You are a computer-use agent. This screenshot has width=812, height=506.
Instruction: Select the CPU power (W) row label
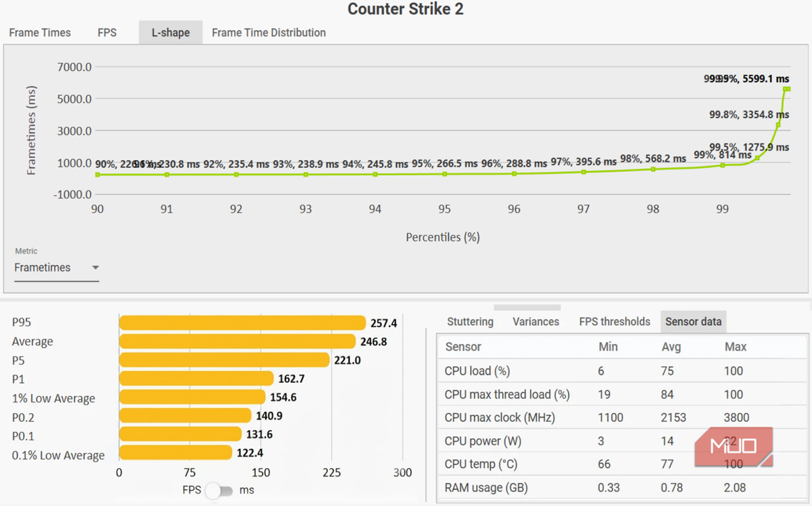point(483,441)
